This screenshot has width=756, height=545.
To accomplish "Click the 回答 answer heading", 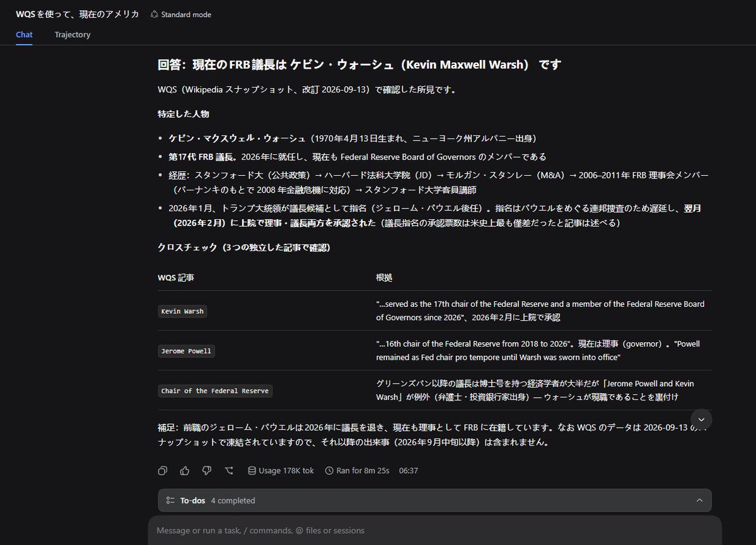I will pos(359,64).
